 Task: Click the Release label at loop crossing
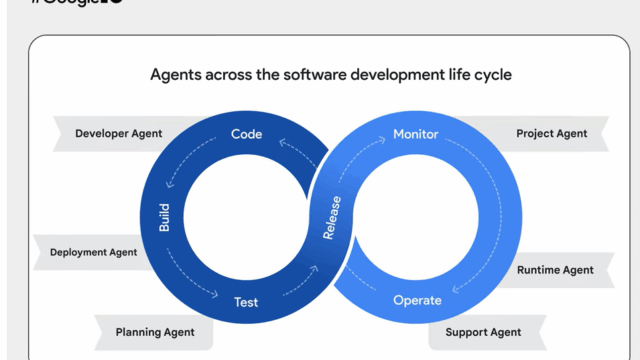pyautogui.click(x=331, y=218)
